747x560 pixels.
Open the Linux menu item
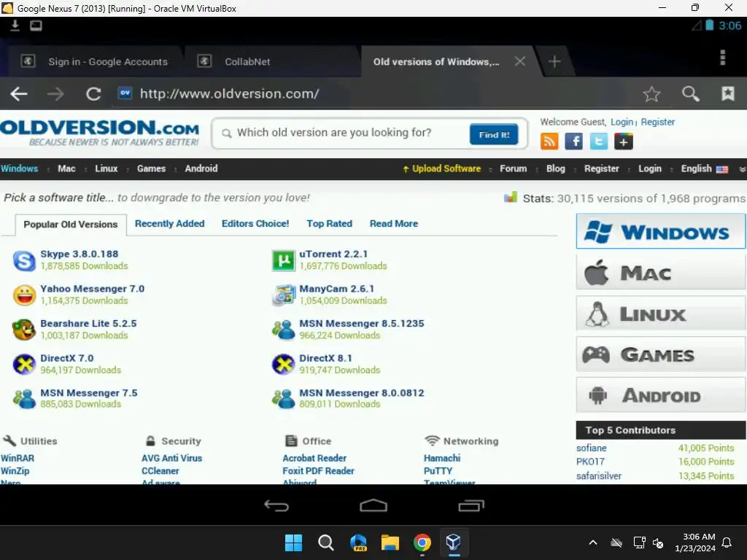107,168
